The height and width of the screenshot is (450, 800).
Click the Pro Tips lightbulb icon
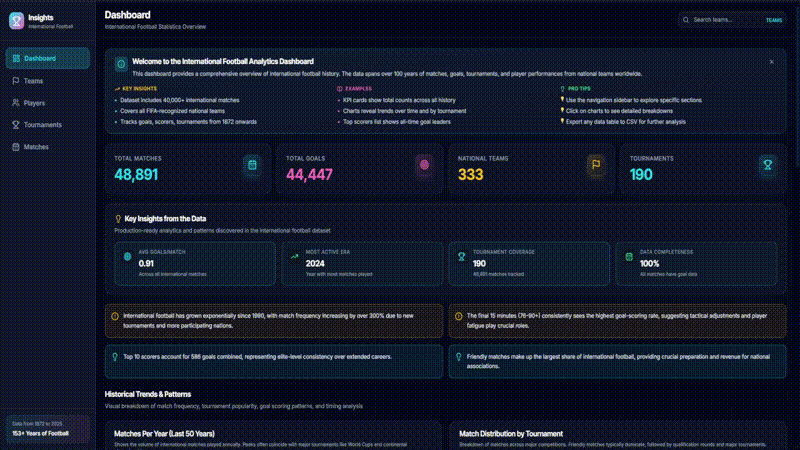(562, 89)
